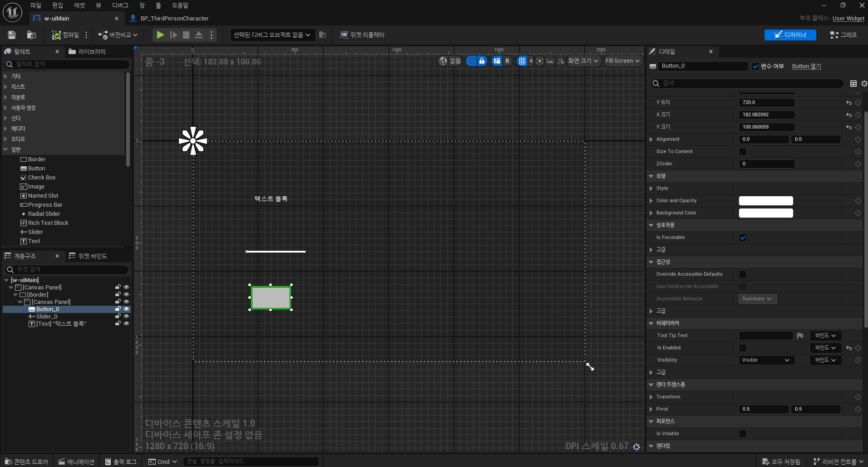Click the save asset floppy disk icon
The height and width of the screenshot is (467, 868).
12,35
